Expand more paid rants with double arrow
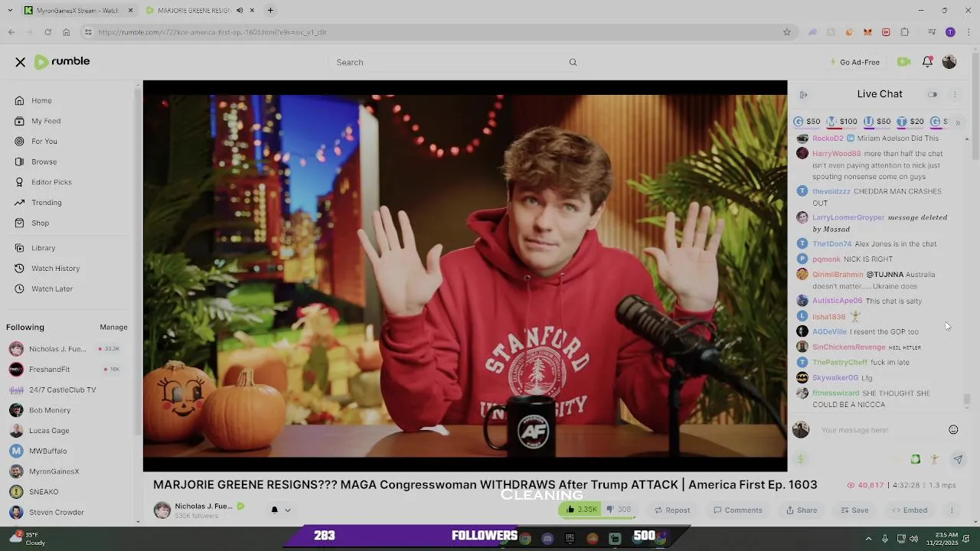The height and width of the screenshot is (551, 980). pos(957,122)
